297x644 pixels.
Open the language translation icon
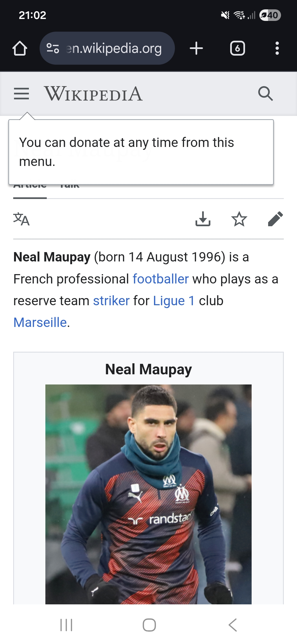pyautogui.click(x=21, y=219)
